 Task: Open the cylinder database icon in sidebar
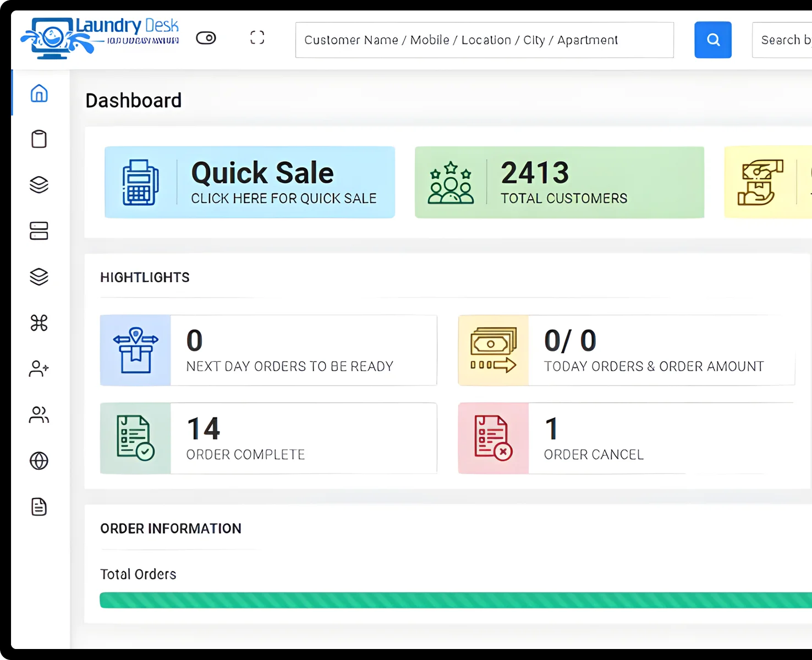point(39,139)
